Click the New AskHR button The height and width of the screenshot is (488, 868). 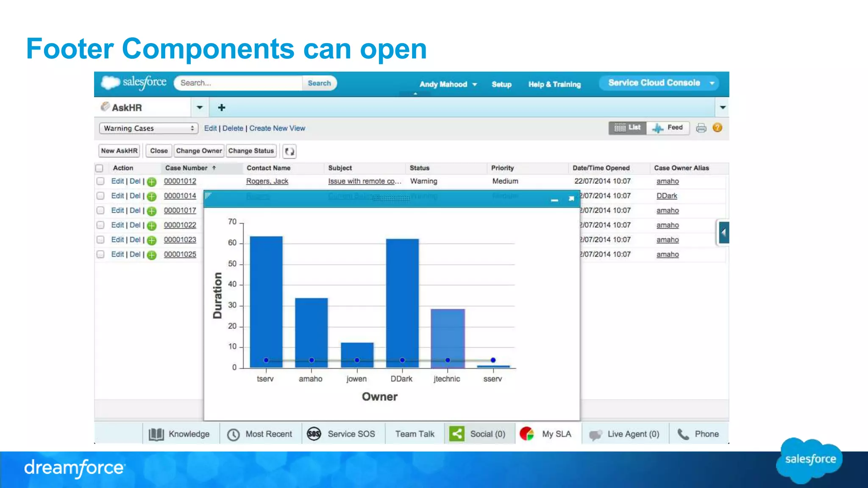(119, 151)
